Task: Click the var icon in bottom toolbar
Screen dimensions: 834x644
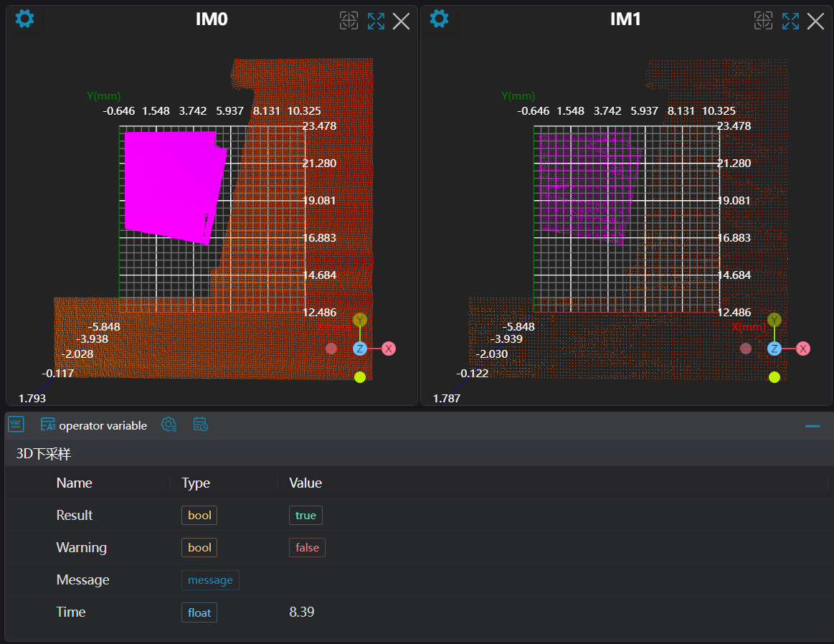Action: pos(16,425)
